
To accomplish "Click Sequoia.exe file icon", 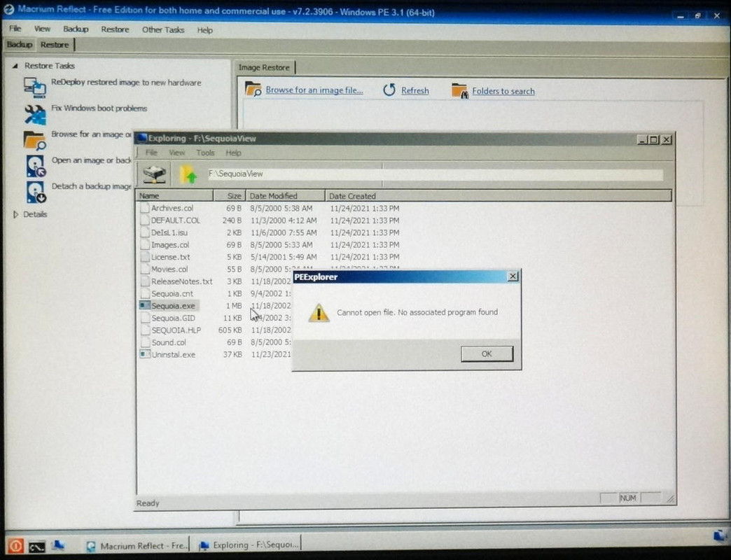I will coord(145,306).
